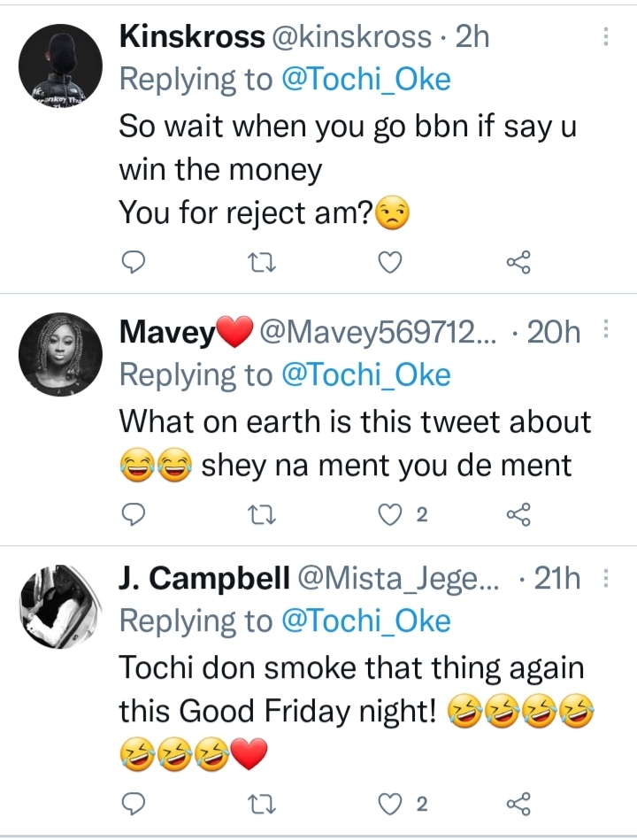Reply to Kinskross's tweet
Screen dimensions: 637x840
(131, 261)
